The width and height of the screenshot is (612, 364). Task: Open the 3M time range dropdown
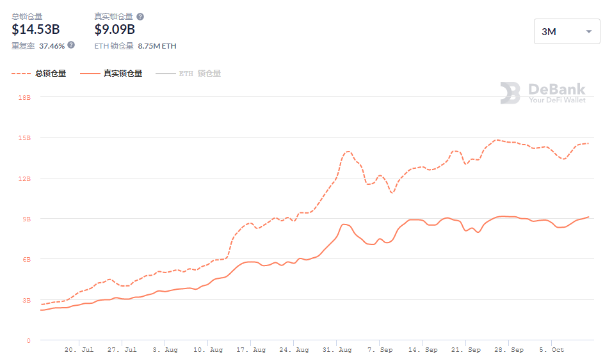point(567,31)
